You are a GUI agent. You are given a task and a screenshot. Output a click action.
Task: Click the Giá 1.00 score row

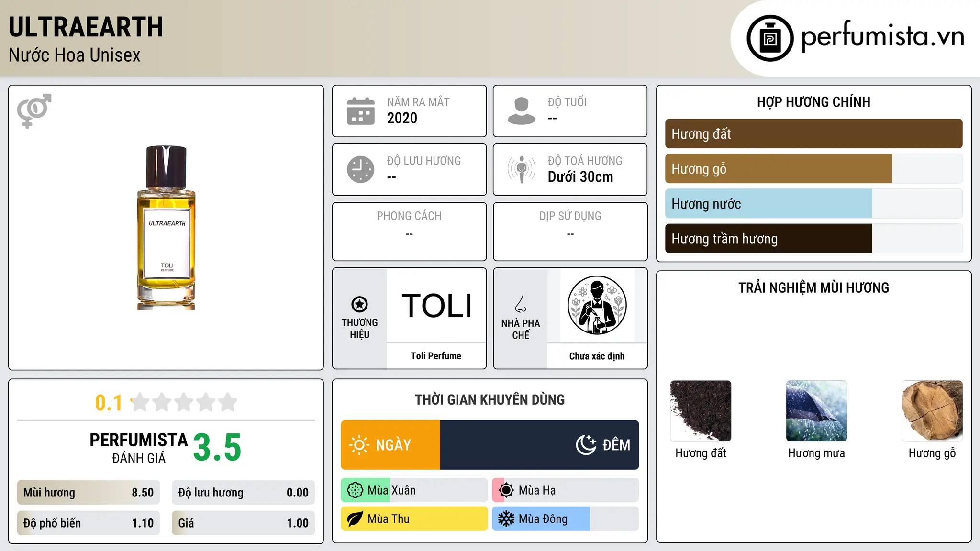tap(243, 523)
